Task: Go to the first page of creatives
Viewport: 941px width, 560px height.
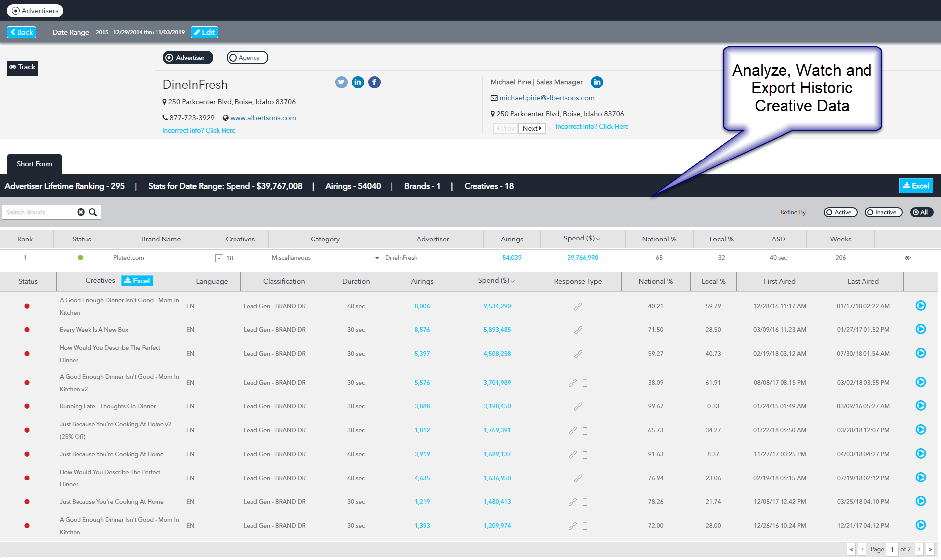Action: [852, 549]
